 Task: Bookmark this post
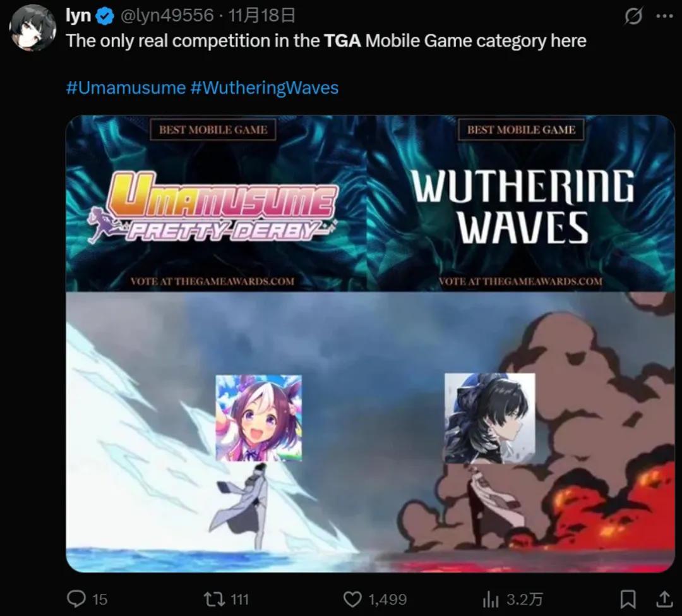click(x=628, y=599)
